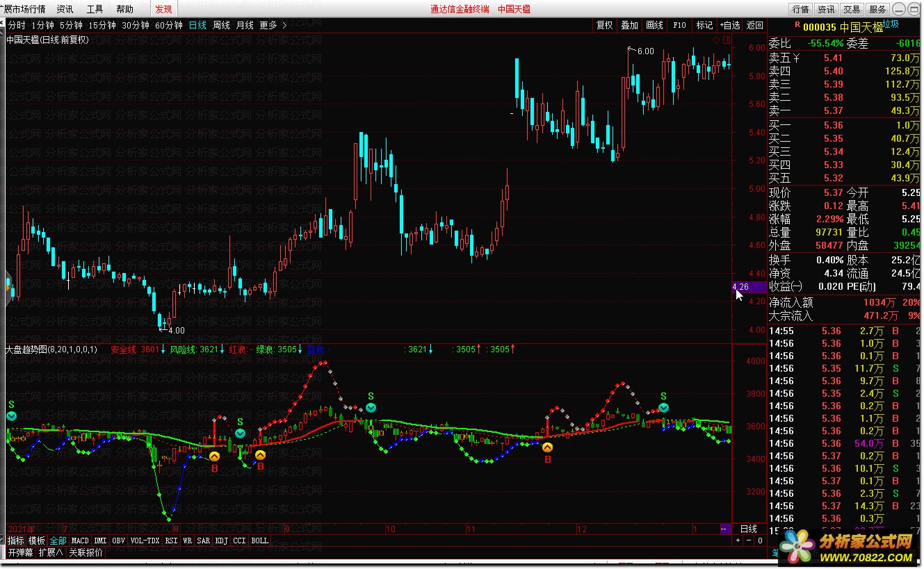Switch to the 15分钟 period
Viewport: 924px width, 569px height.
[x=102, y=25]
